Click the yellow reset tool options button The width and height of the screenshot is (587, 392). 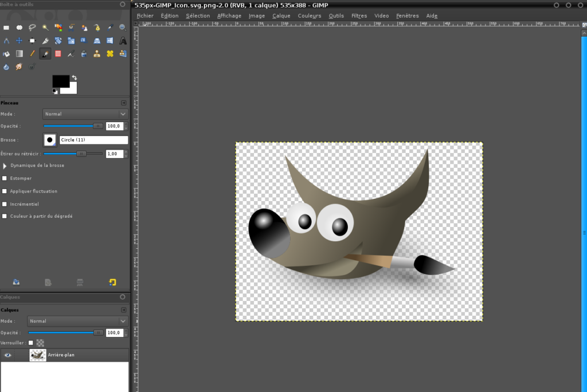pyautogui.click(x=112, y=282)
